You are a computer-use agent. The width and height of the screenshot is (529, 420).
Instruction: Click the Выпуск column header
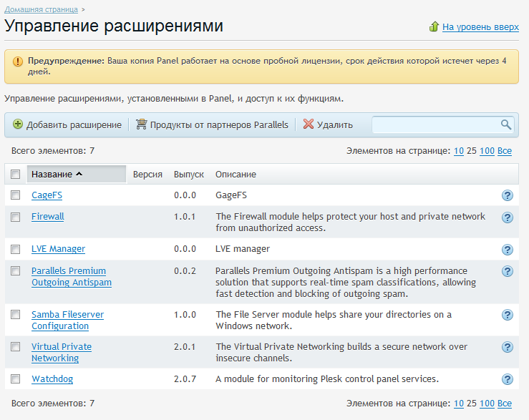(x=188, y=175)
